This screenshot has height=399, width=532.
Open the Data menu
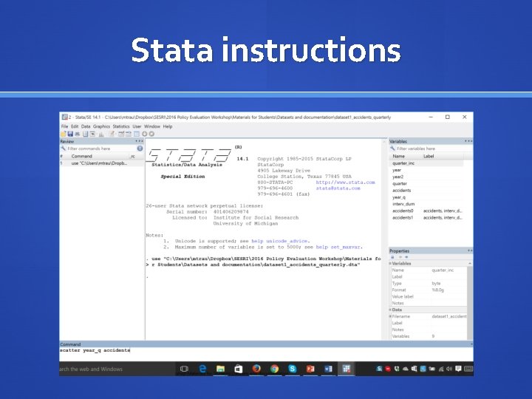point(86,126)
